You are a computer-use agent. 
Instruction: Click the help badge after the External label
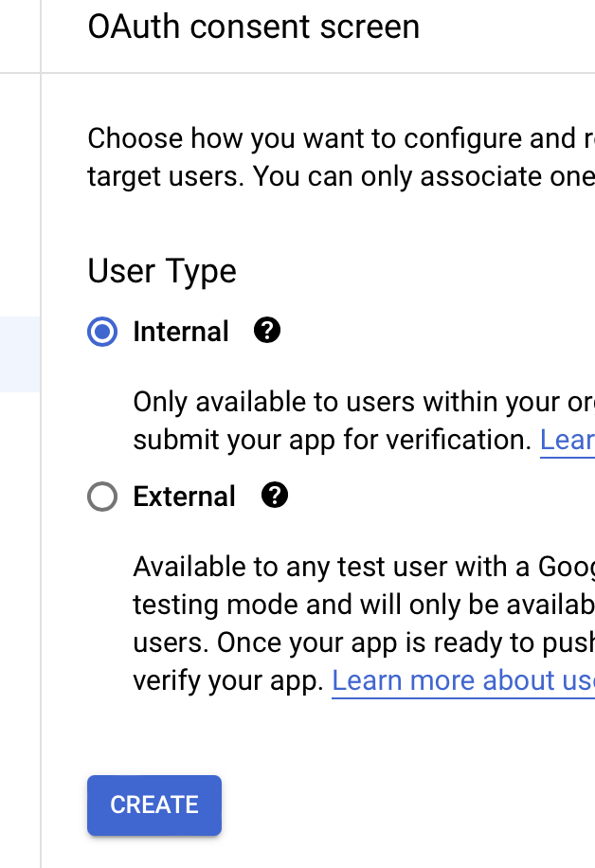pyautogui.click(x=275, y=496)
